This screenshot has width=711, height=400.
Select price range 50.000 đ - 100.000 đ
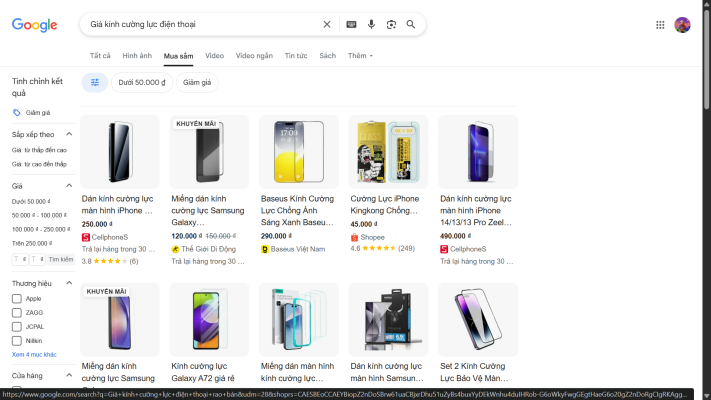click(x=39, y=215)
